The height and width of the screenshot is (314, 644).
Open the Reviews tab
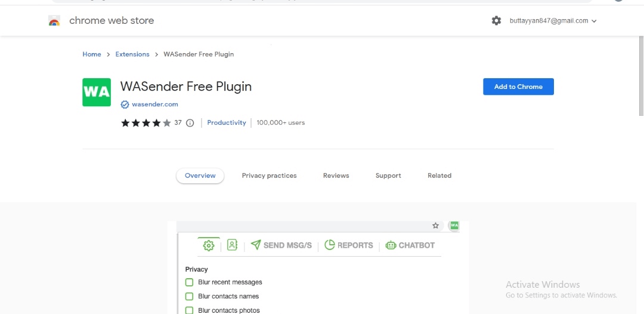click(336, 176)
